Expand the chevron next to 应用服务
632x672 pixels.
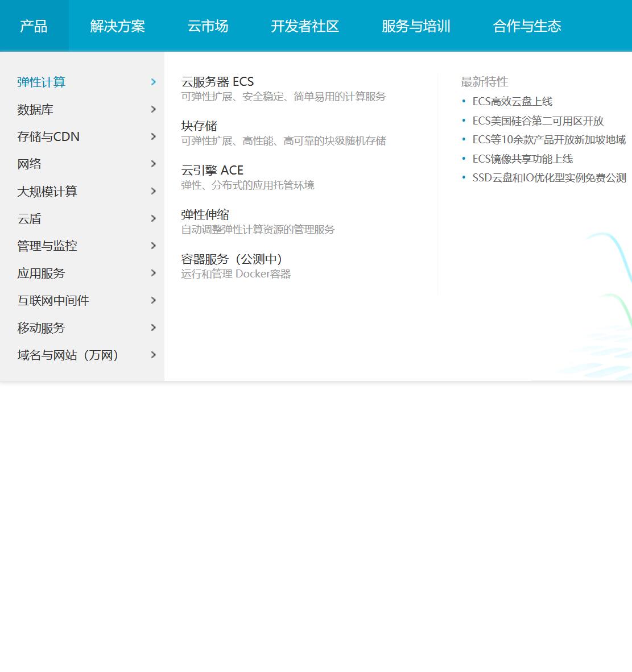(154, 273)
